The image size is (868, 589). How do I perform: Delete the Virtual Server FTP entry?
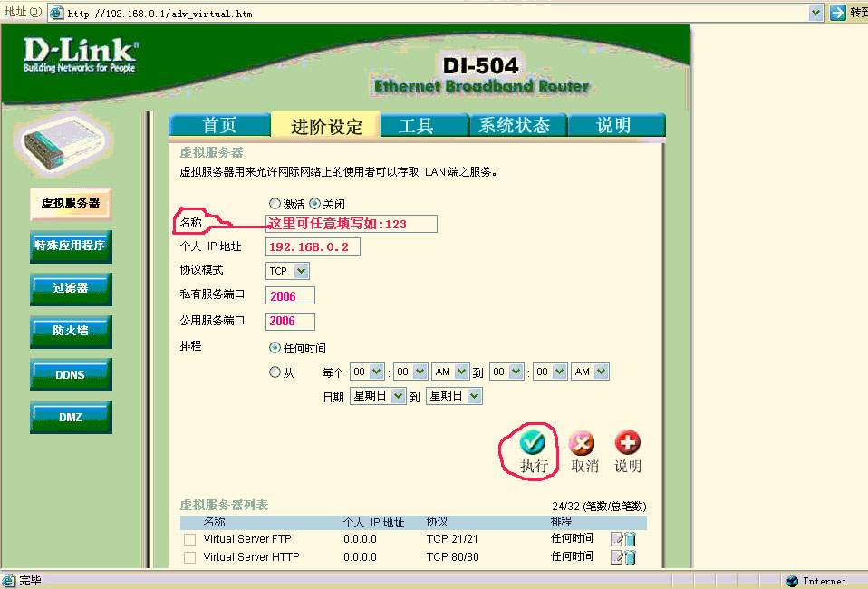click(631, 539)
